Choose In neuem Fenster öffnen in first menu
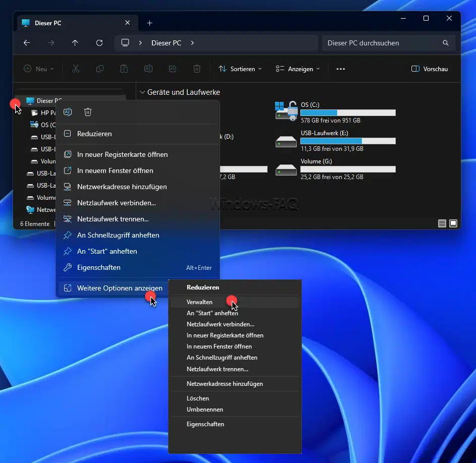This screenshot has height=463, width=476. pyautogui.click(x=138, y=170)
